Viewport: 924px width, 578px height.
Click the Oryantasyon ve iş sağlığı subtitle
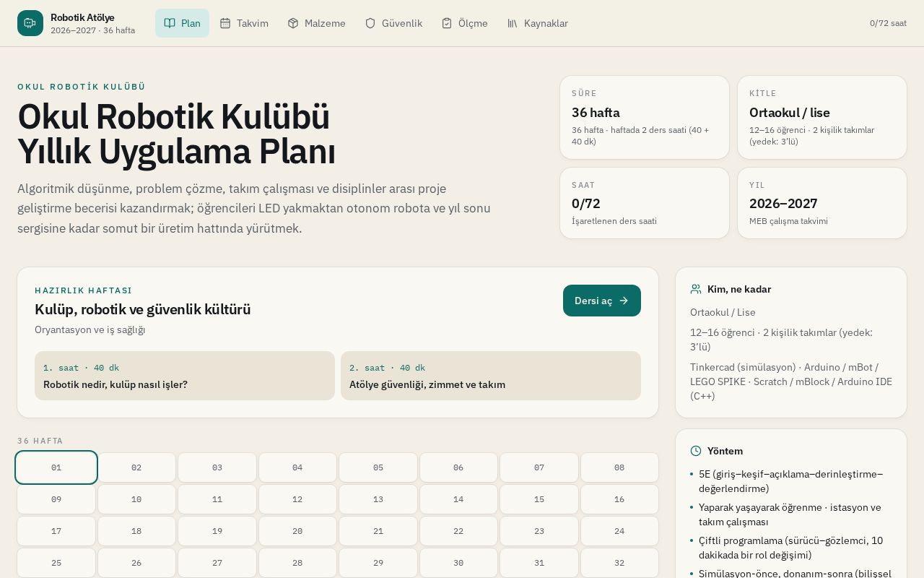click(x=90, y=329)
